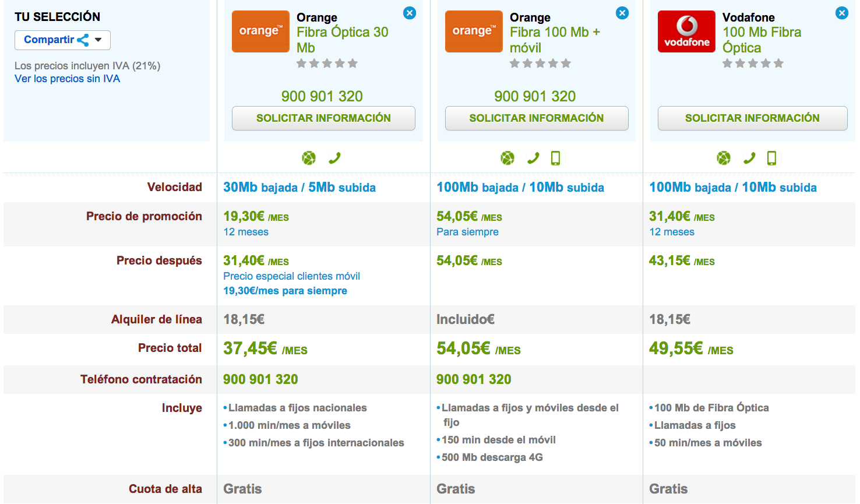This screenshot has width=860, height=504.
Task: Click the Para siempre promotion text
Action: (467, 232)
